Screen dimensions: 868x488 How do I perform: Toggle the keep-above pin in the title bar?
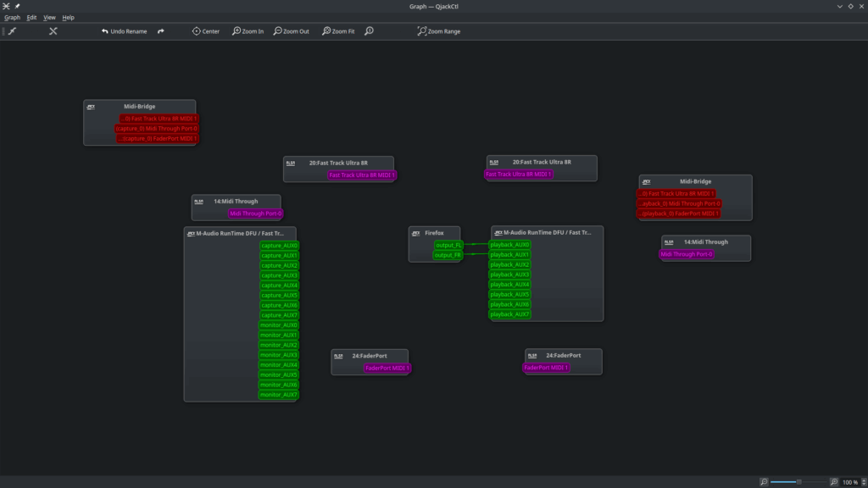17,6
